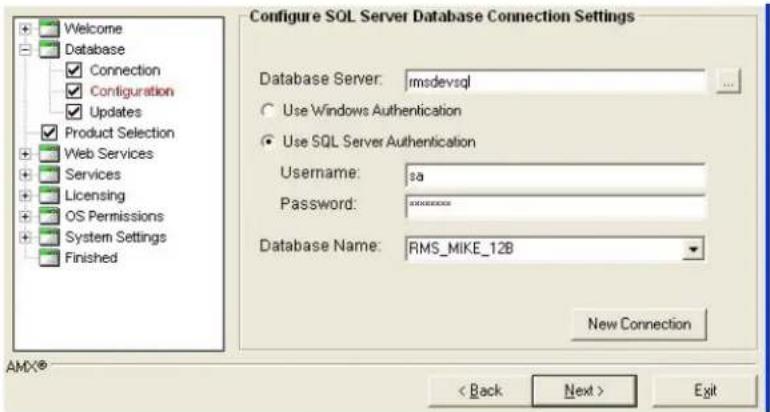The image size is (770, 412).
Task: Click the Finished node icon
Action: click(x=49, y=258)
